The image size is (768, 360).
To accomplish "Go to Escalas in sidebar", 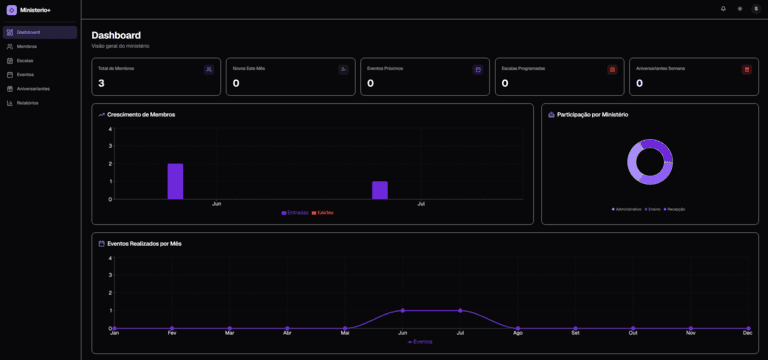I will (40, 61).
